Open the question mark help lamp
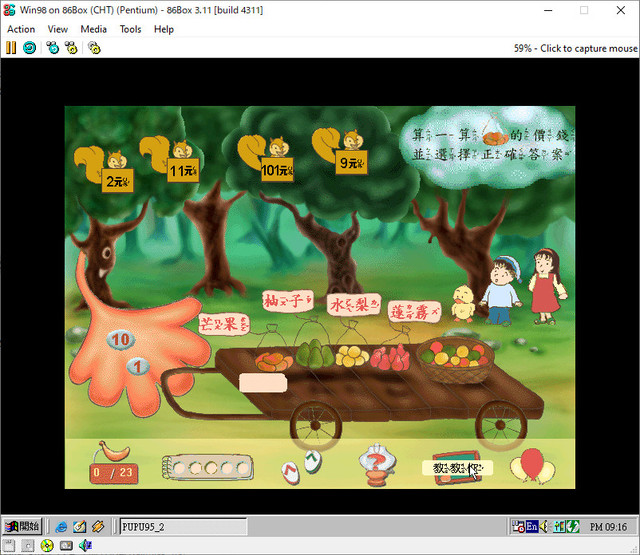 click(377, 465)
